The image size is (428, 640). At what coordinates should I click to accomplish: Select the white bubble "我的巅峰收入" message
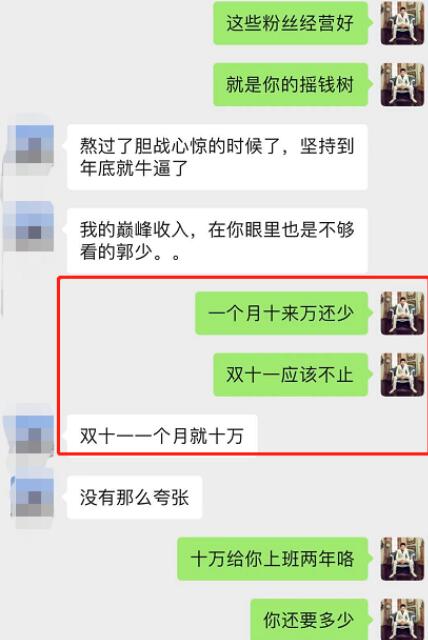point(215,241)
